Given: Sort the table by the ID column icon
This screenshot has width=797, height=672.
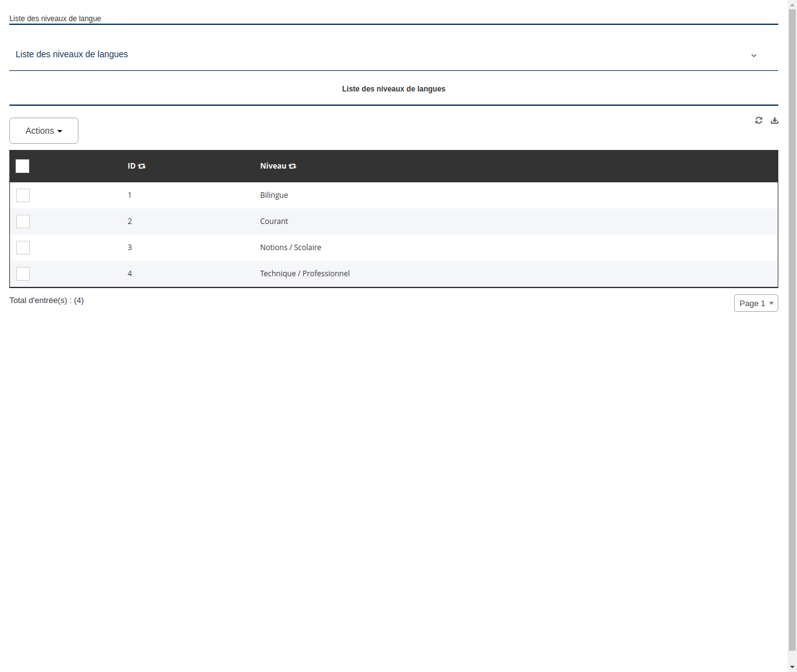Looking at the screenshot, I should 142,166.
